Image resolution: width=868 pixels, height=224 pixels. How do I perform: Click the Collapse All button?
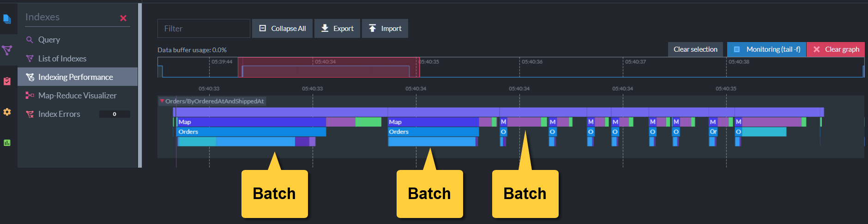click(282, 29)
